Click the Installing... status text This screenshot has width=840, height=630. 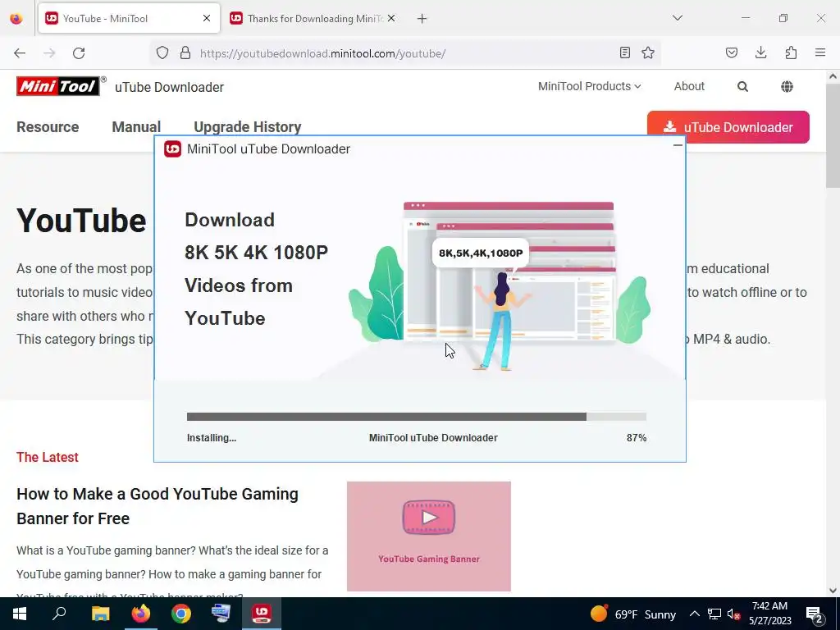point(212,438)
